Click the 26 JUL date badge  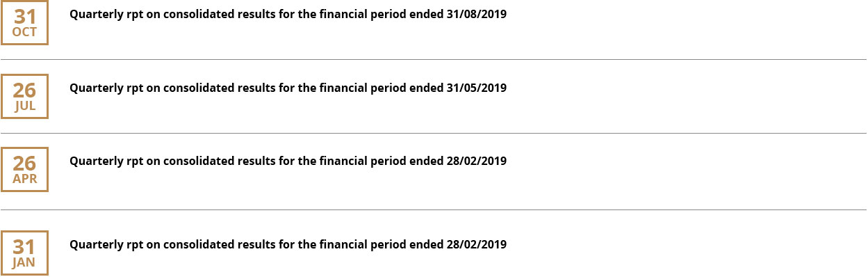click(x=24, y=96)
